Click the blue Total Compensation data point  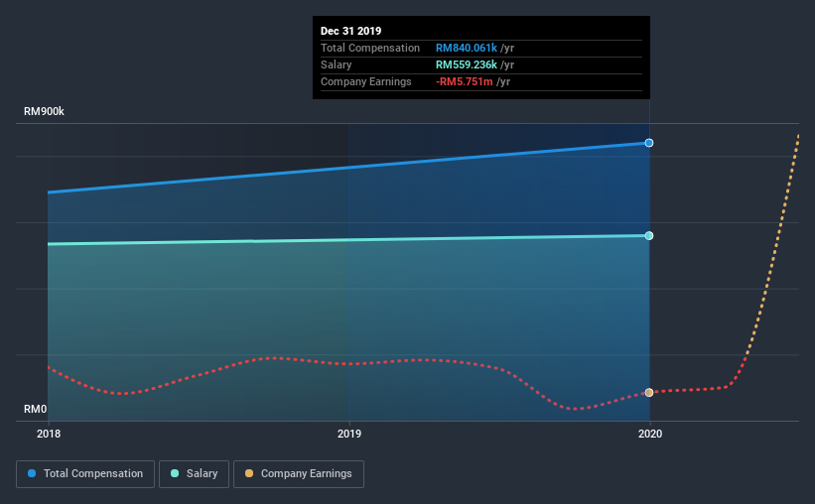coord(649,143)
